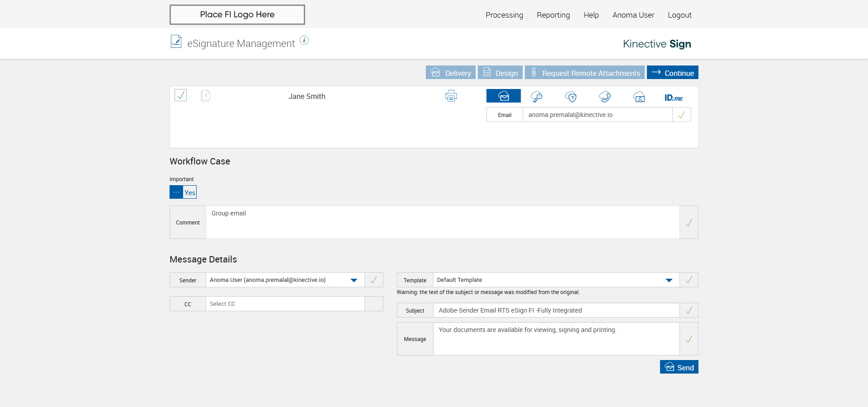Viewport: 868px width, 407px height.
Task: Click the Subject text field
Action: (x=556, y=310)
